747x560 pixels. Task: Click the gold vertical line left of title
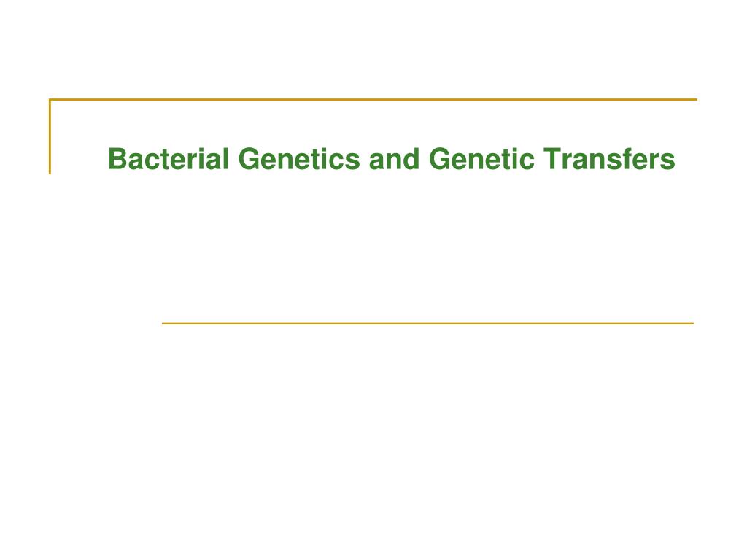50,136
